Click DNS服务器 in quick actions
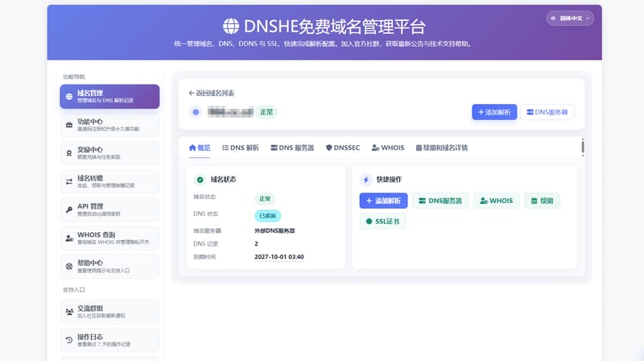 440,201
